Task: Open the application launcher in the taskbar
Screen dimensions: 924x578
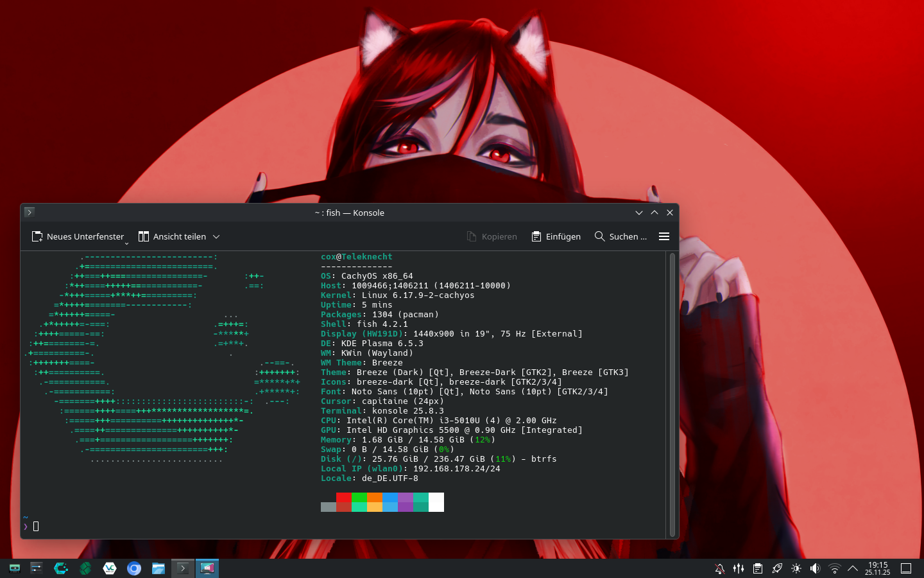Action: tap(14, 568)
